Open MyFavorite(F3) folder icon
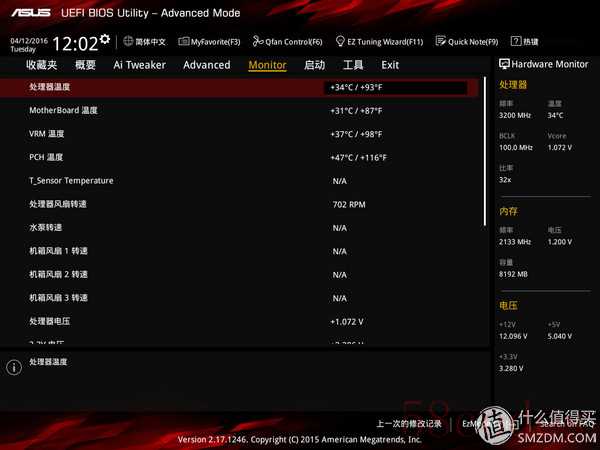 tap(184, 41)
